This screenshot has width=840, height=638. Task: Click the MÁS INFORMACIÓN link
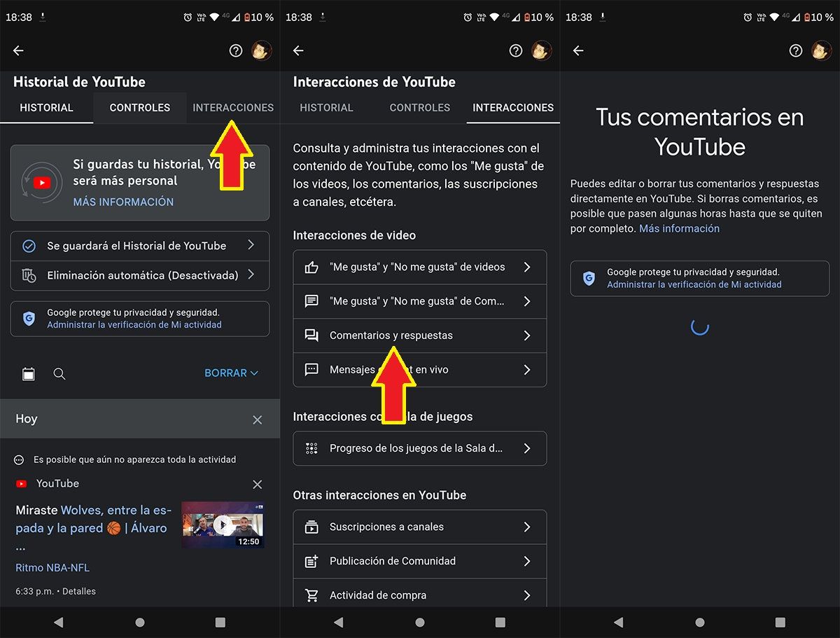coord(123,202)
